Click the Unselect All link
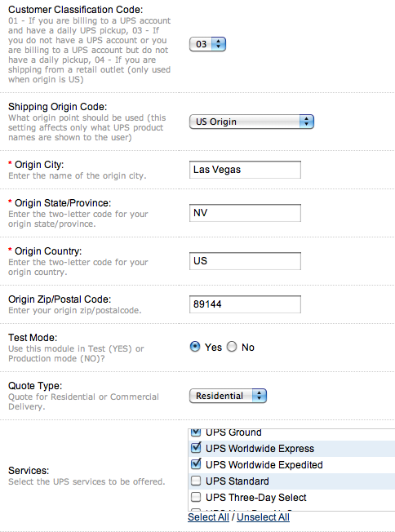The width and height of the screenshot is (395, 532). [263, 517]
